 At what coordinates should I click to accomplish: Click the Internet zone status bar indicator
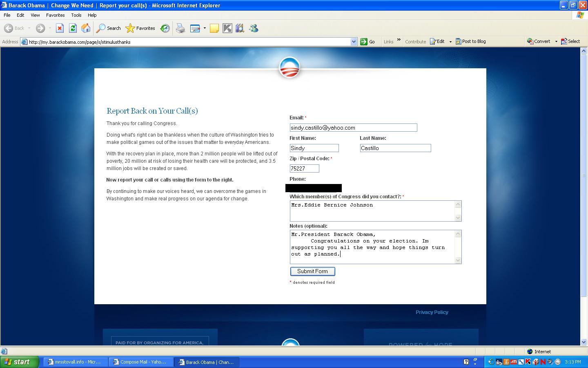[539, 352]
